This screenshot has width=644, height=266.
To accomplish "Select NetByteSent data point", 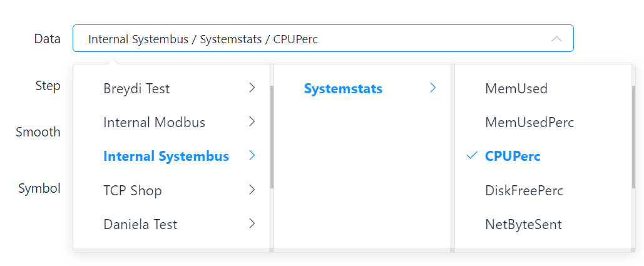I will click(523, 224).
